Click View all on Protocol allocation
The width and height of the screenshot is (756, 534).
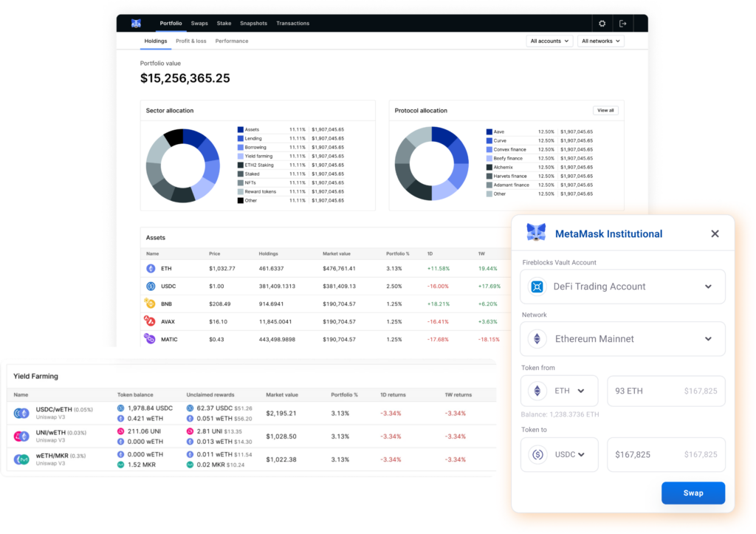point(605,109)
